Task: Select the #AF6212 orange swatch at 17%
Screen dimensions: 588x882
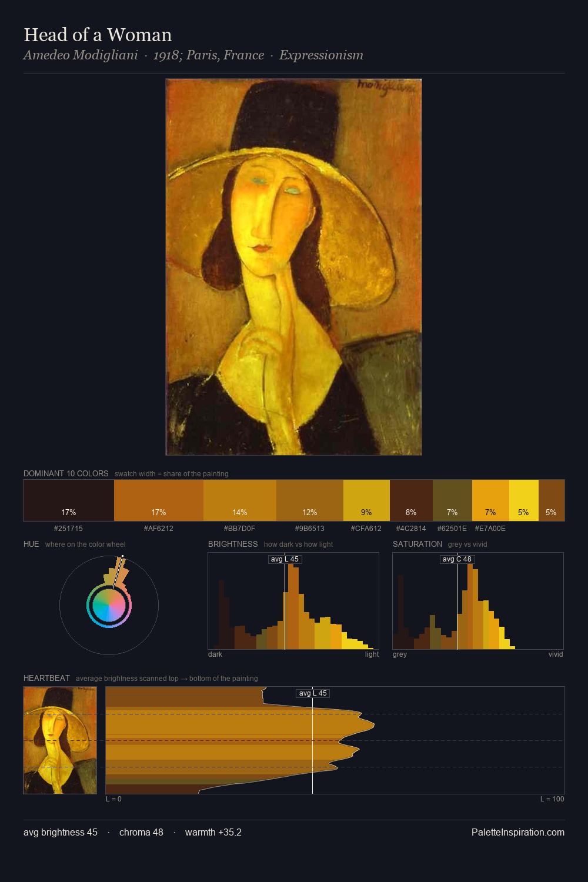Action: coord(159,500)
